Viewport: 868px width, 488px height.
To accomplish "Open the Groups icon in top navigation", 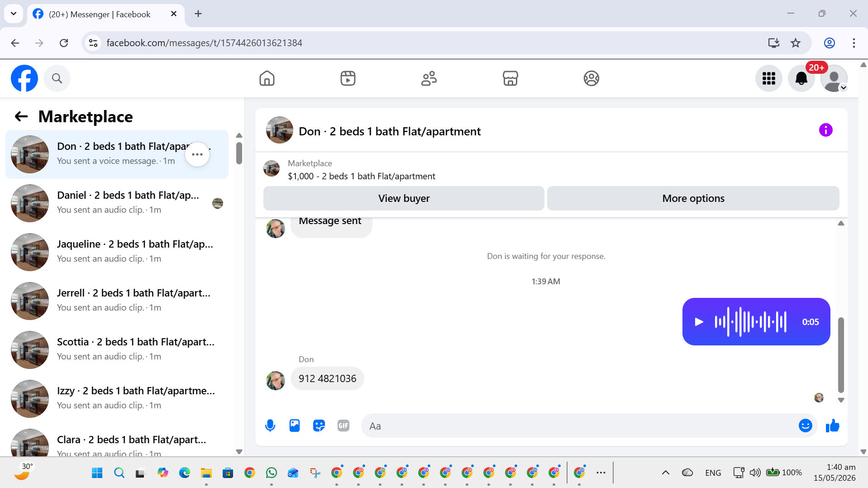I will point(591,78).
